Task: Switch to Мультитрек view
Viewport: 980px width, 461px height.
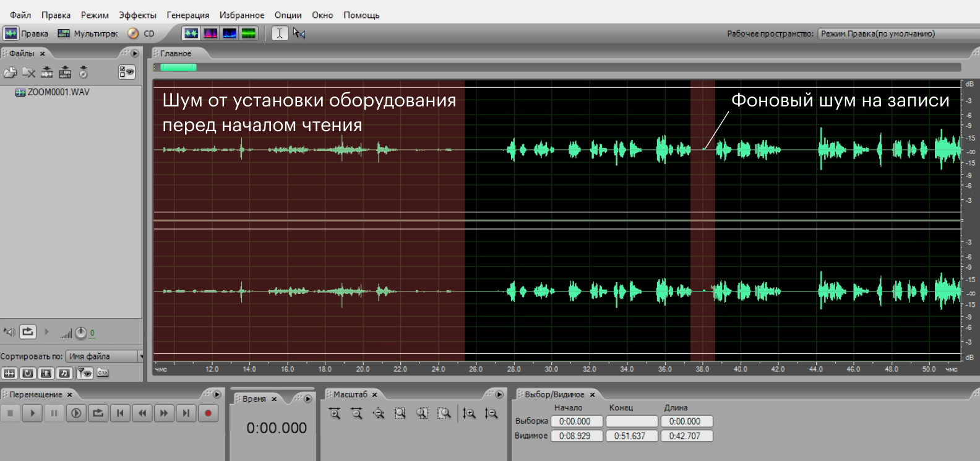Action: click(87, 33)
